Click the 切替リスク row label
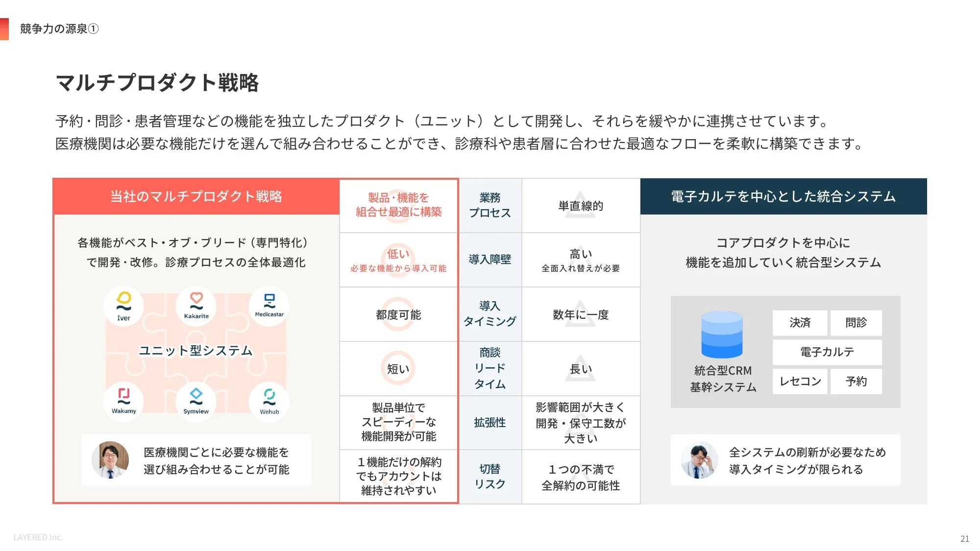Screen dimensions: 980x551 point(490,477)
